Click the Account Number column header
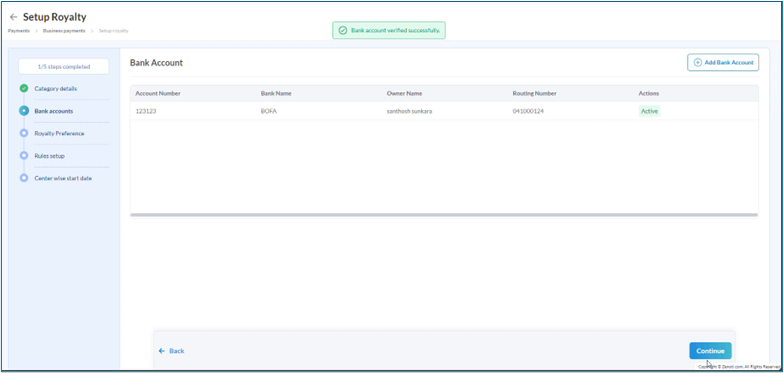The image size is (784, 373). [158, 94]
